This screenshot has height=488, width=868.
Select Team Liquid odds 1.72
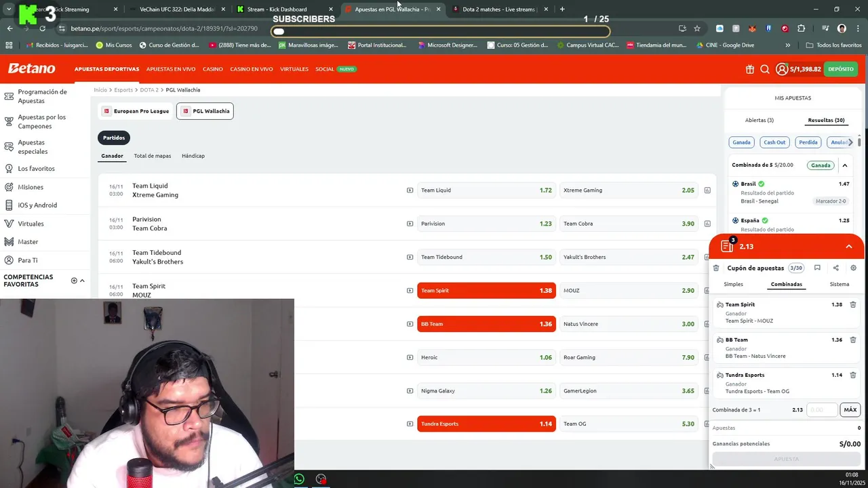486,190
